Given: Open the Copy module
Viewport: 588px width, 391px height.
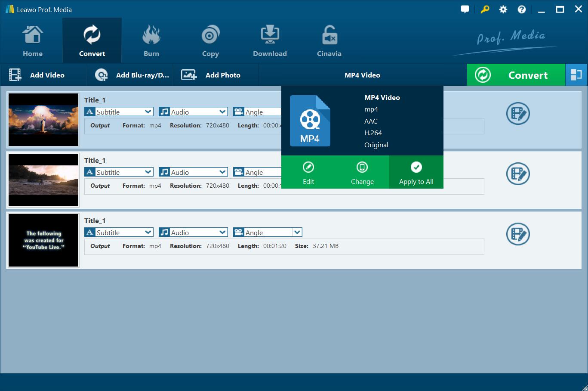Looking at the screenshot, I should pos(210,41).
